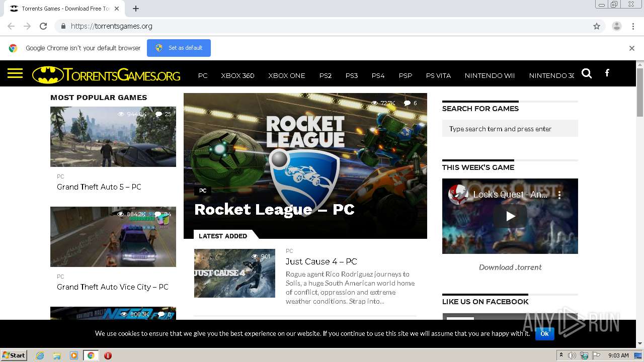644x362 pixels.
Task: Select the PS VITA category
Action: click(438, 75)
